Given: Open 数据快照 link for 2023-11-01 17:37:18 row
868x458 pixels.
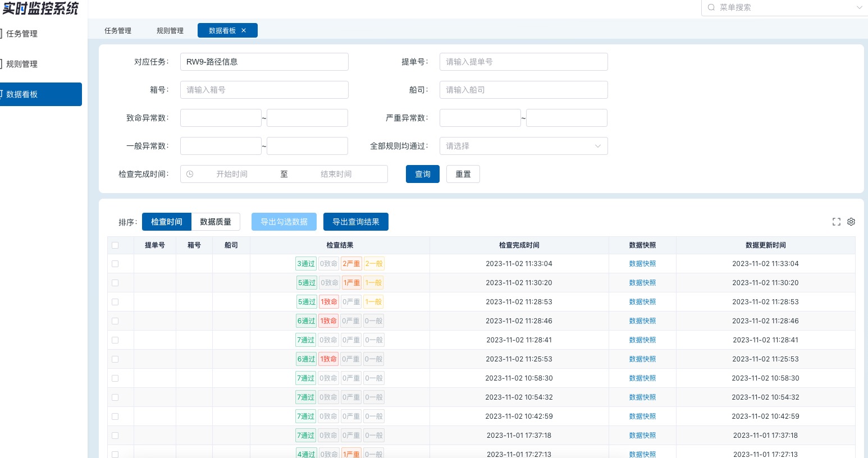Looking at the screenshot, I should 642,436.
